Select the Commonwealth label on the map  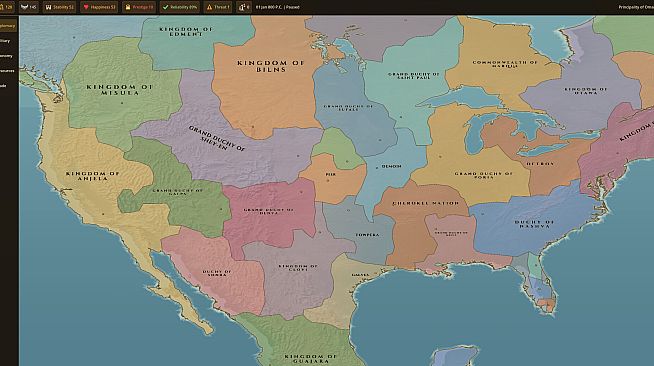[505, 64]
